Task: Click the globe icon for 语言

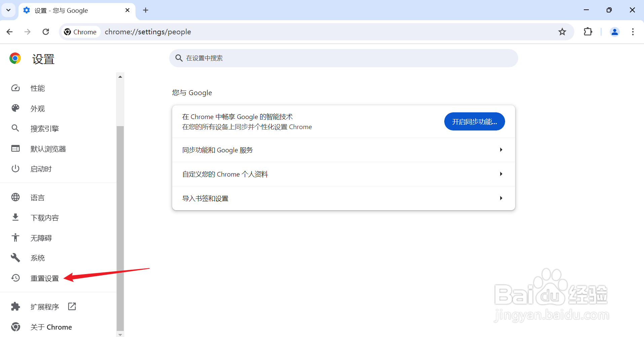Action: [15, 197]
